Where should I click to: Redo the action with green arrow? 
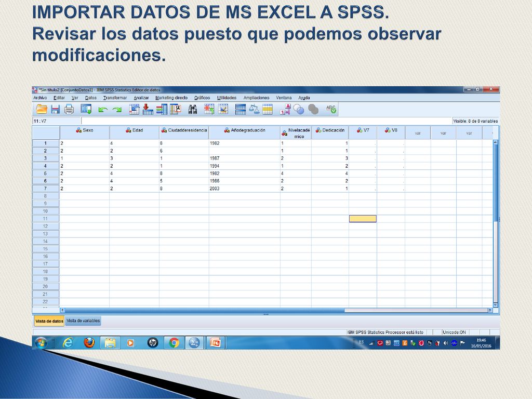[x=117, y=110]
